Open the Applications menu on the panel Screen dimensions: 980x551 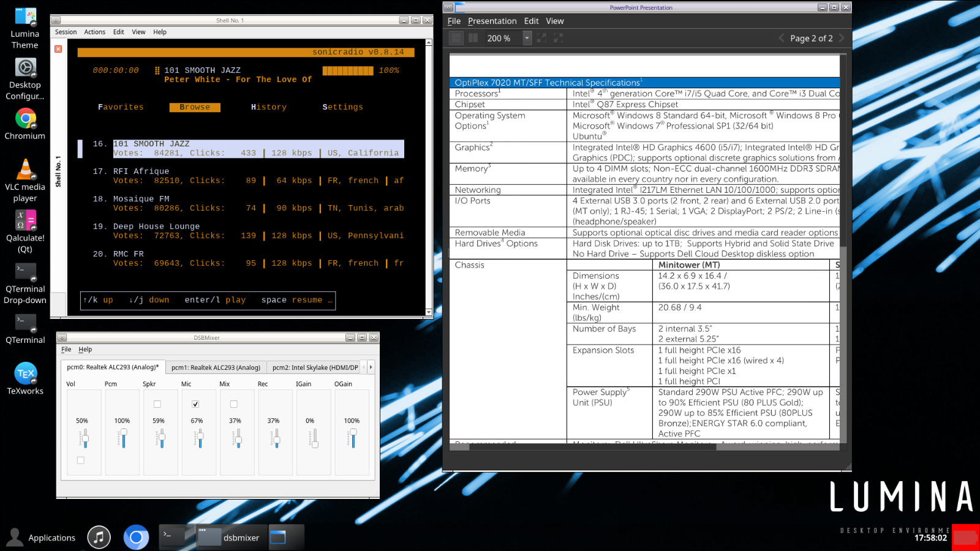click(41, 538)
